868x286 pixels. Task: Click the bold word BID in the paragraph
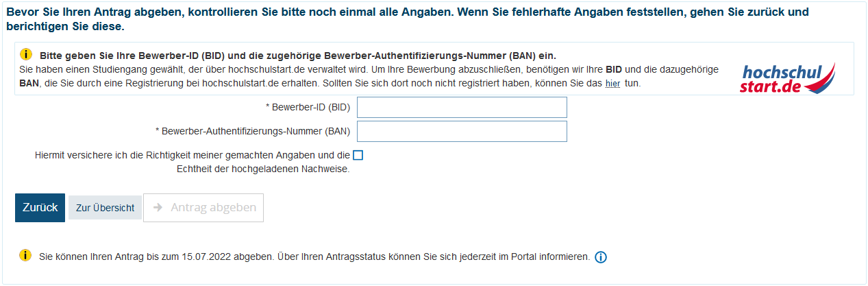click(614, 70)
